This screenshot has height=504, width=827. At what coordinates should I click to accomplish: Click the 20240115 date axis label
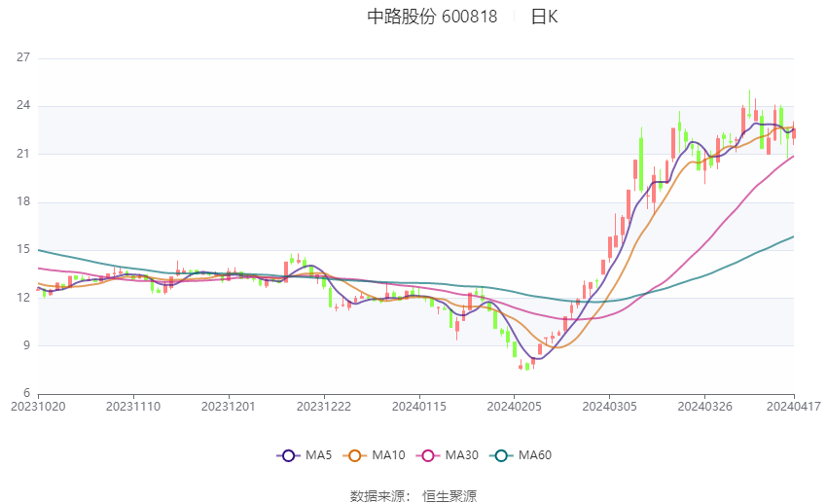[x=419, y=407]
